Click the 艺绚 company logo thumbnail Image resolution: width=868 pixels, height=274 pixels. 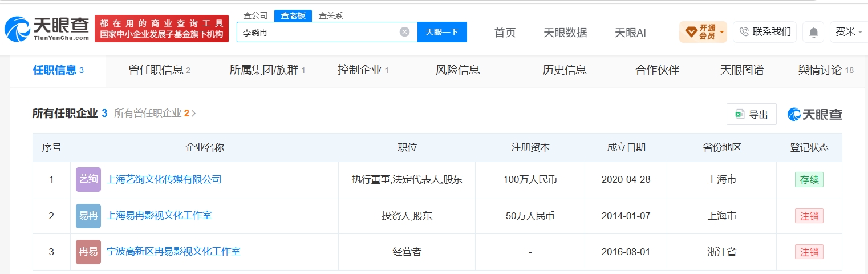[88, 179]
